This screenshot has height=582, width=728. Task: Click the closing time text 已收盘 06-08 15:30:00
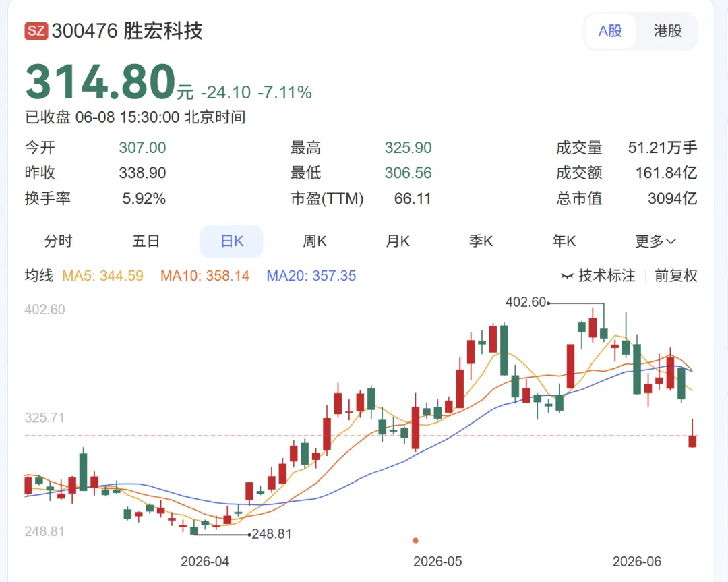tap(102, 117)
